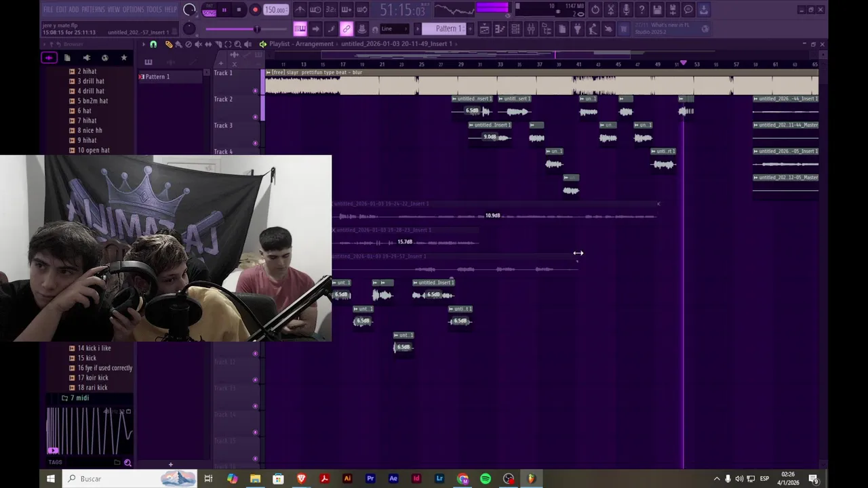Image resolution: width=868 pixels, height=488 pixels.
Task: Open the Pattern 1 selector dropdown
Action: click(446, 28)
